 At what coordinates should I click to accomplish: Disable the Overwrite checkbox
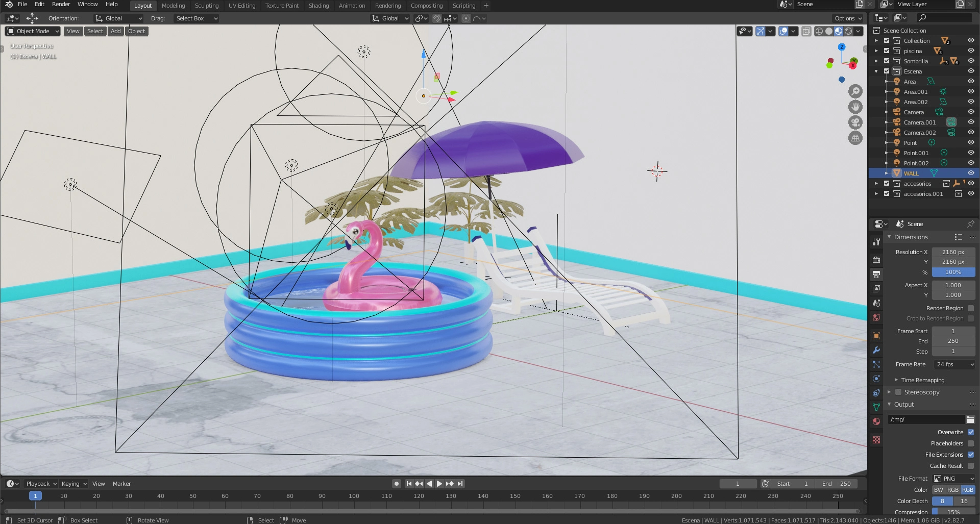point(971,432)
